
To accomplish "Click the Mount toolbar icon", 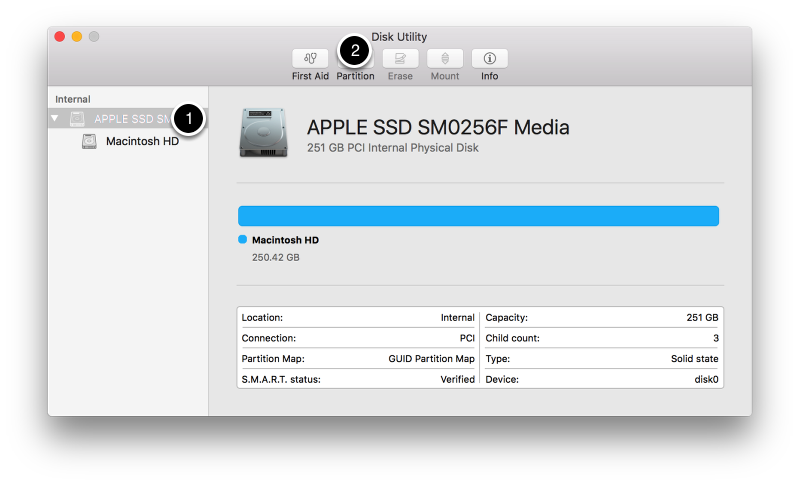I will (445, 59).
